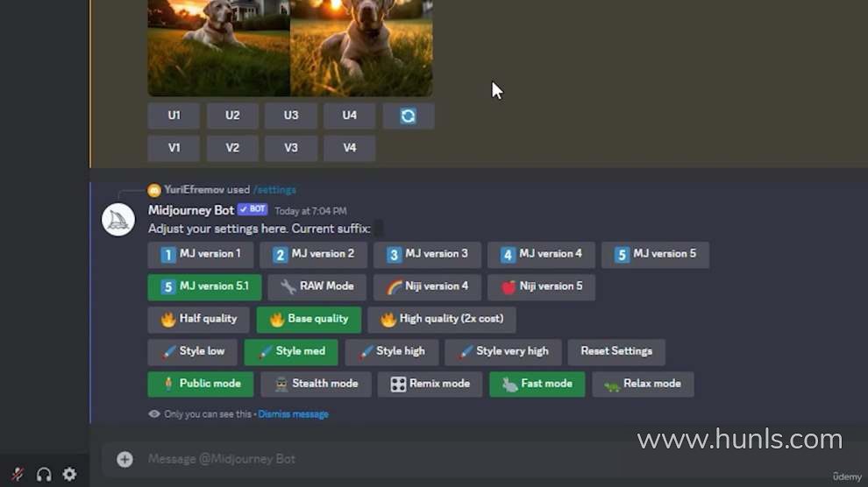Switch to Relax mode

coord(643,385)
